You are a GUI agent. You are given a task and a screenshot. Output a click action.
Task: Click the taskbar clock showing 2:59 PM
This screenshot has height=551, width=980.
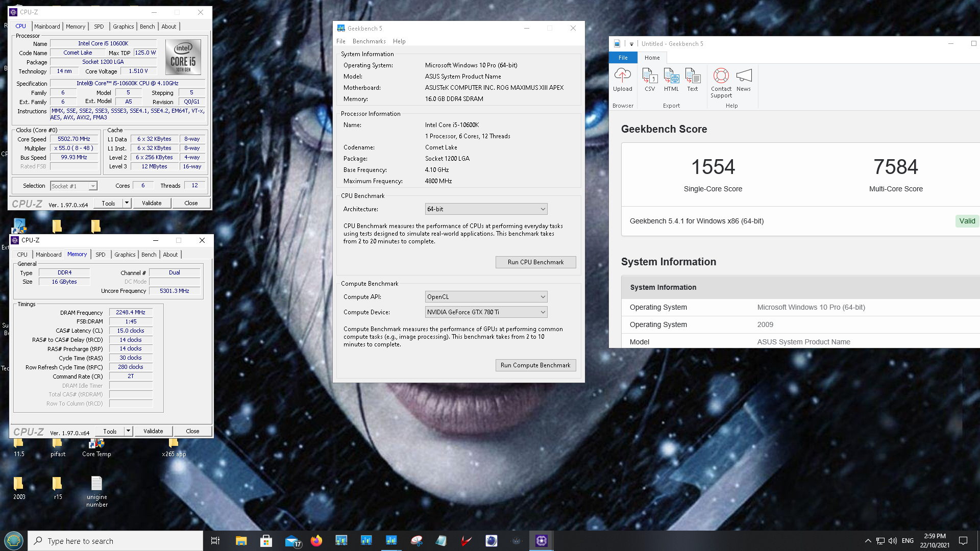(x=935, y=541)
